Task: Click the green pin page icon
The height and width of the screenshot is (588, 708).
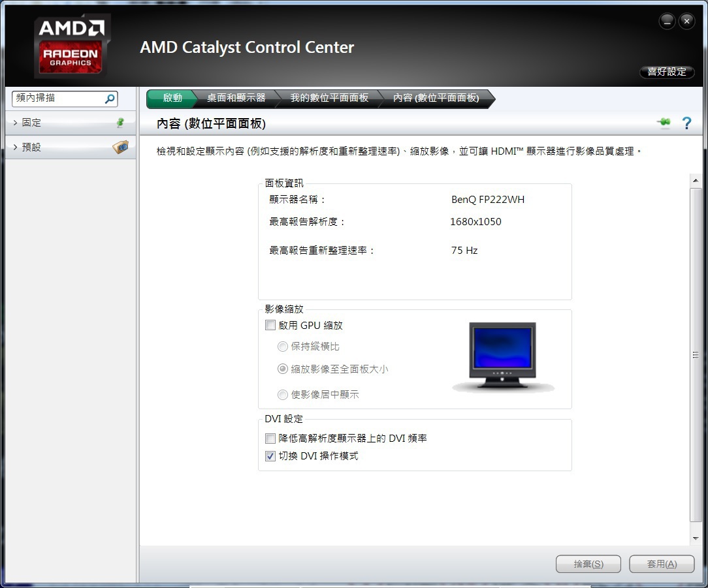Action: point(664,122)
